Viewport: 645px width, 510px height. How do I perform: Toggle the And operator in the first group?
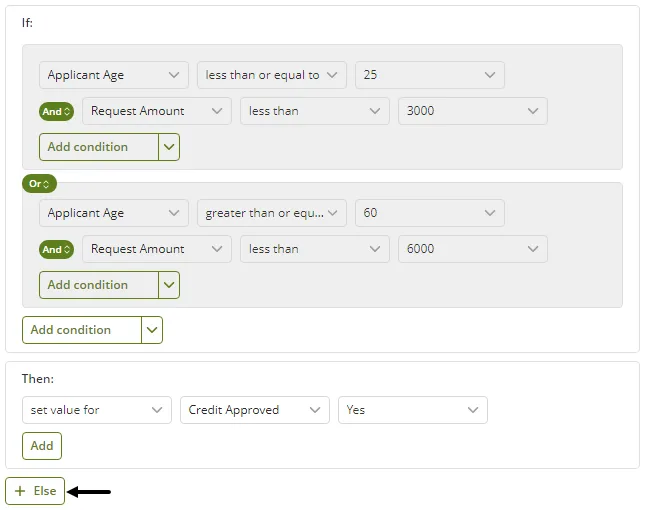[x=56, y=111]
